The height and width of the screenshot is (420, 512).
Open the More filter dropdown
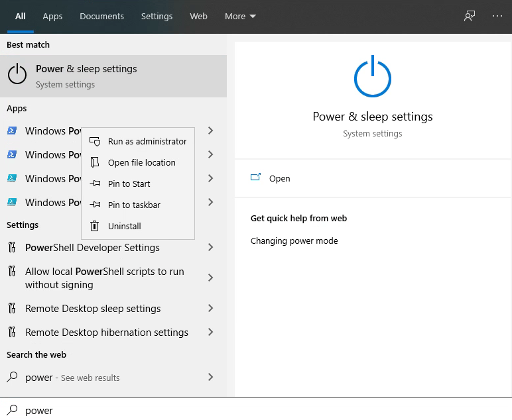(x=240, y=17)
